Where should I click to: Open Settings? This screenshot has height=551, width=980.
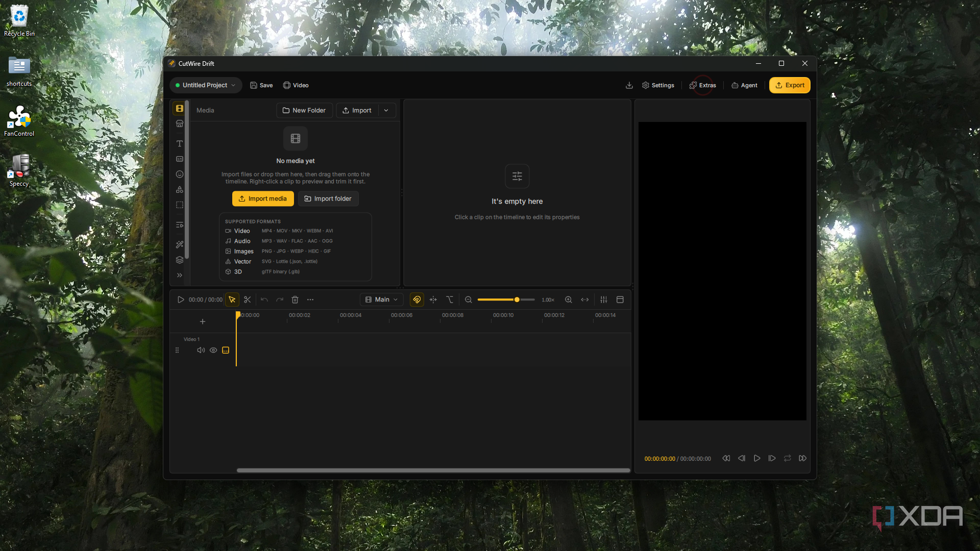(x=658, y=85)
